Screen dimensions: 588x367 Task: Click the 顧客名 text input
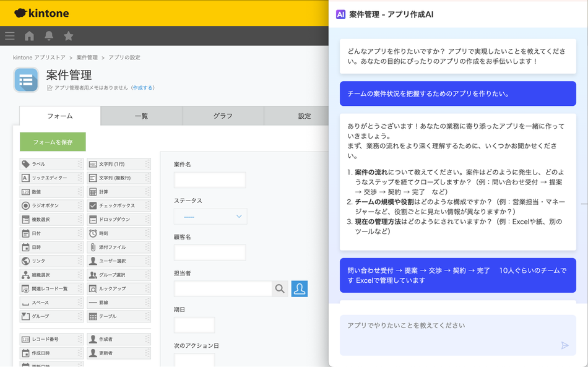210,253
